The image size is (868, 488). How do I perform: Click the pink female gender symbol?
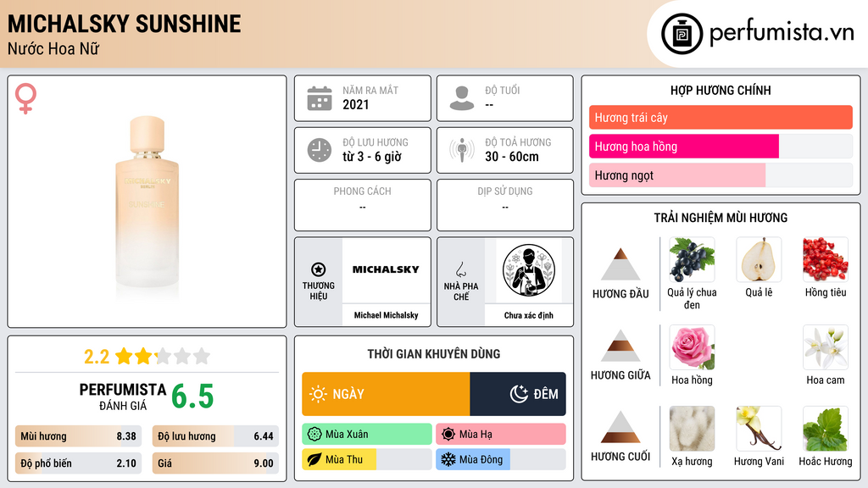coord(25,98)
